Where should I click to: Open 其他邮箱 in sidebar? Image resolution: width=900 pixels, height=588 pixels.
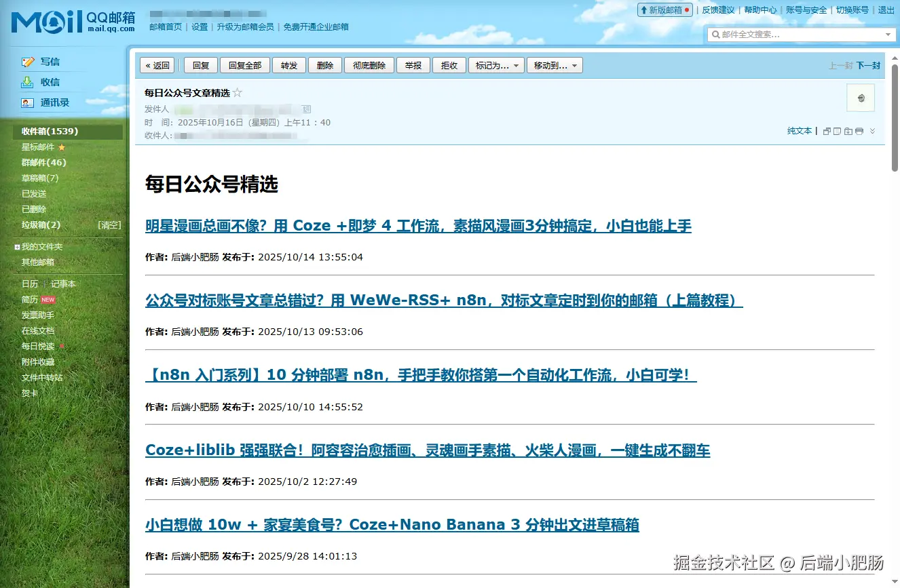click(38, 262)
